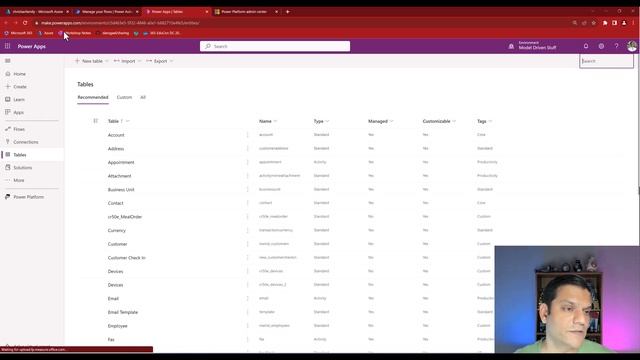Open the Appointment table
The height and width of the screenshot is (360, 640).
point(121,162)
